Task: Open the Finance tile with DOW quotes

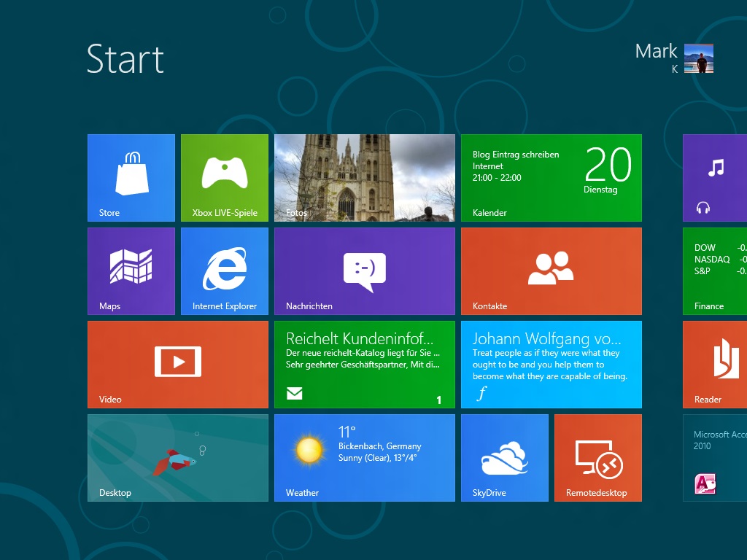Action: 715,271
